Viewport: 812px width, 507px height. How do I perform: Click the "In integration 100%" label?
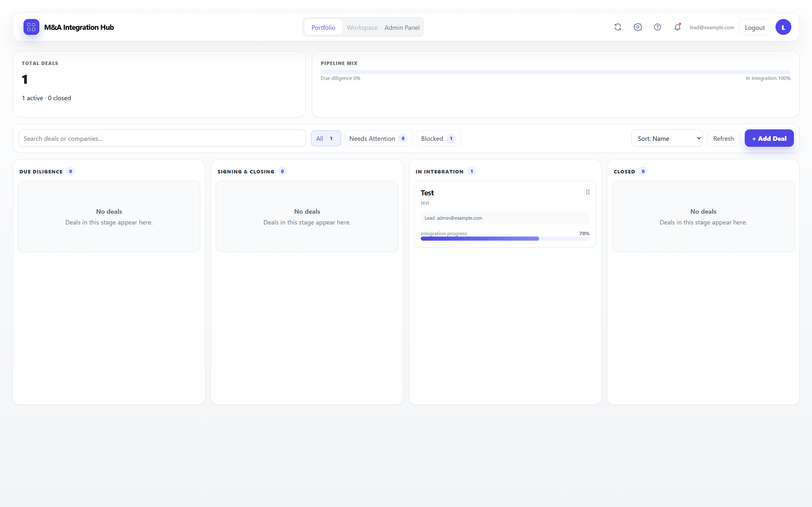point(768,78)
